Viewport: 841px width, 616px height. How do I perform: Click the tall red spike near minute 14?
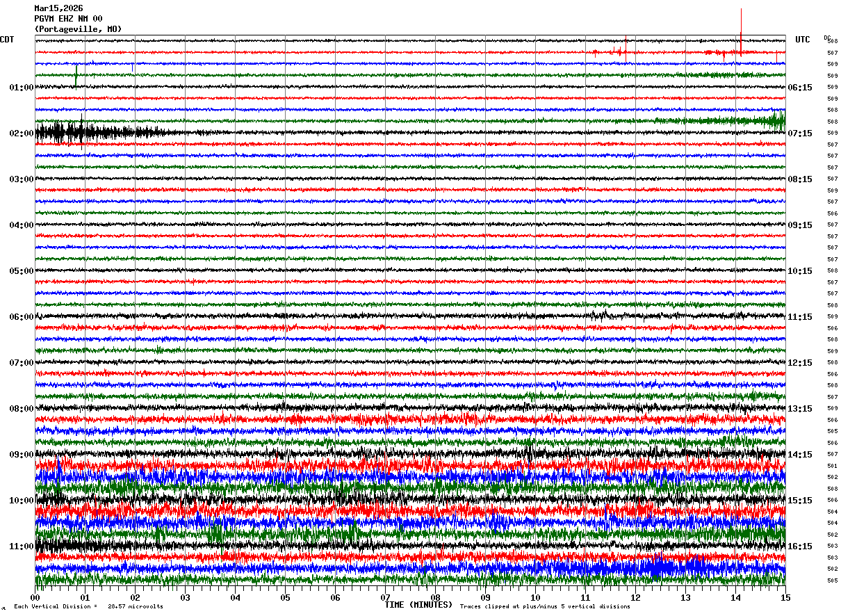(x=741, y=31)
